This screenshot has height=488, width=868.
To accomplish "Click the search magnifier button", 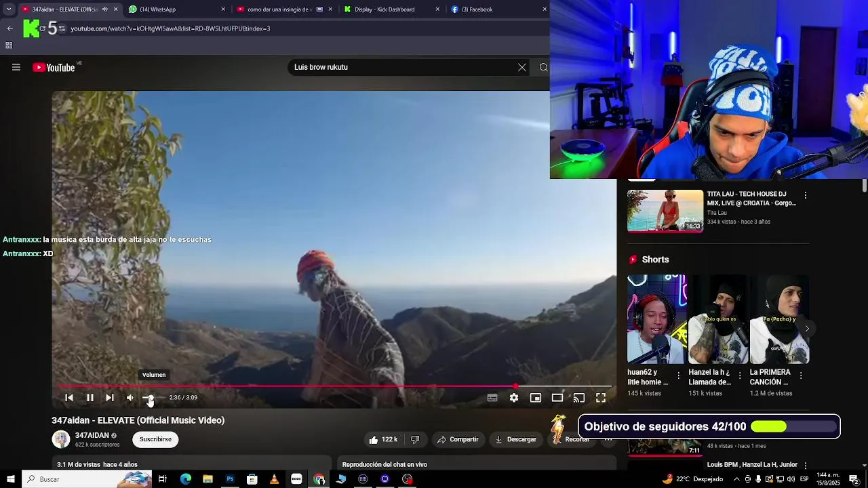I will click(x=543, y=67).
